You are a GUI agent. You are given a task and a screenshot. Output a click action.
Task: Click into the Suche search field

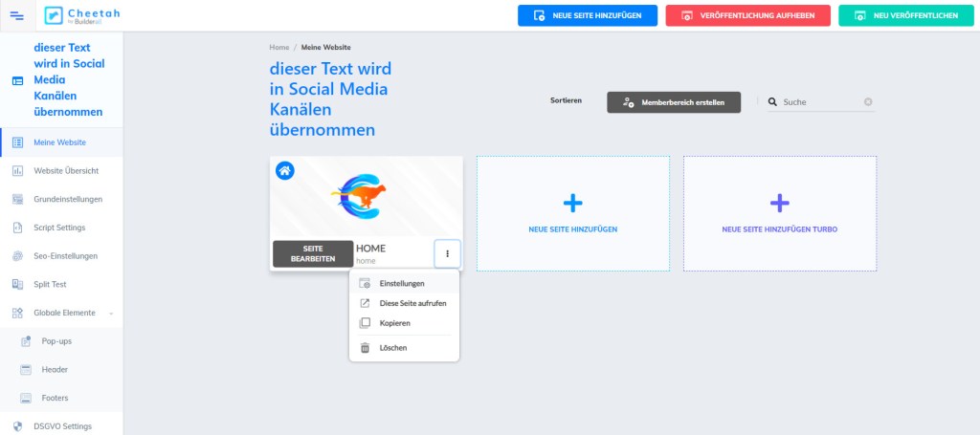point(818,101)
